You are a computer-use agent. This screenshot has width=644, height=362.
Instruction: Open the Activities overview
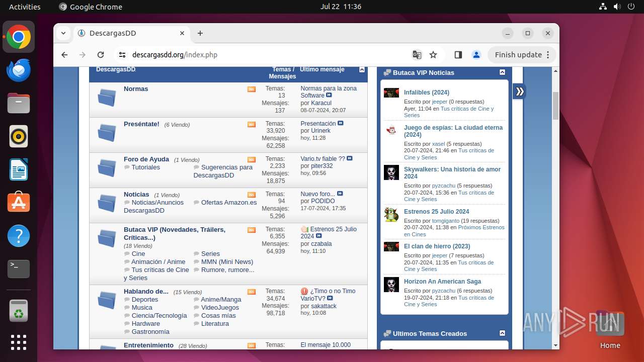click(x=25, y=7)
